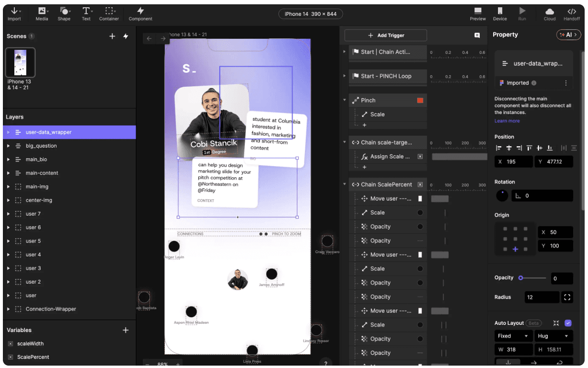Add a new variable with plus icon

[126, 330]
